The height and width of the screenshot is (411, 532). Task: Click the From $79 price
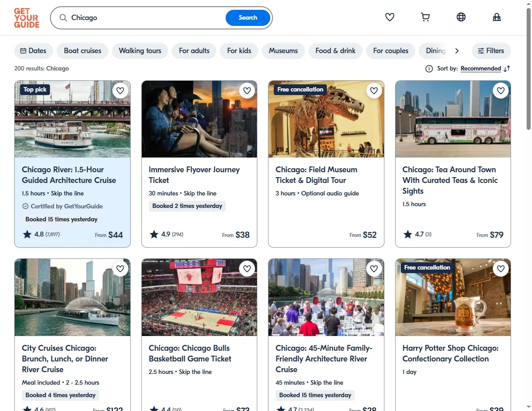pyautogui.click(x=490, y=235)
